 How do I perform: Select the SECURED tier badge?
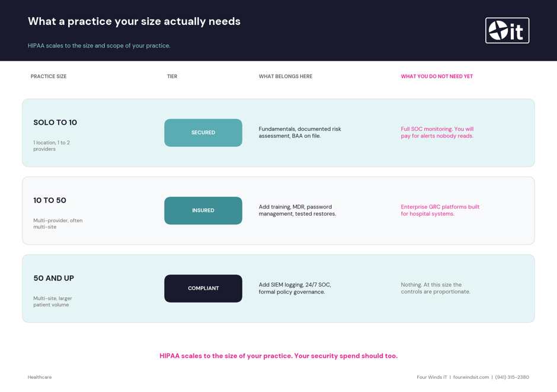(203, 133)
